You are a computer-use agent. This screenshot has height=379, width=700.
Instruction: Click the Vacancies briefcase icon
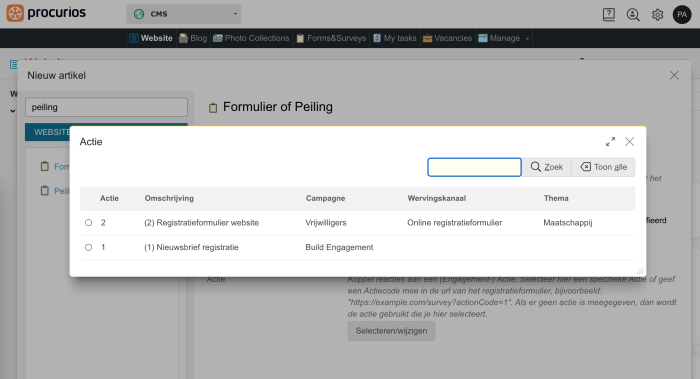pyautogui.click(x=427, y=38)
